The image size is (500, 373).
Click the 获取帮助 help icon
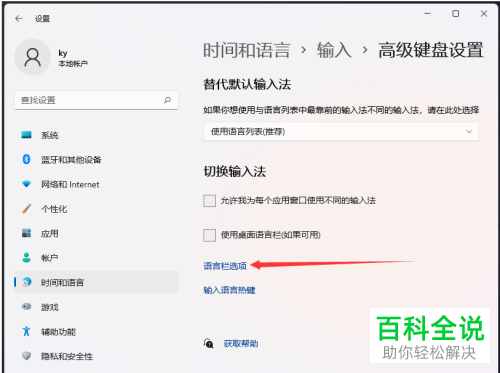[209, 343]
